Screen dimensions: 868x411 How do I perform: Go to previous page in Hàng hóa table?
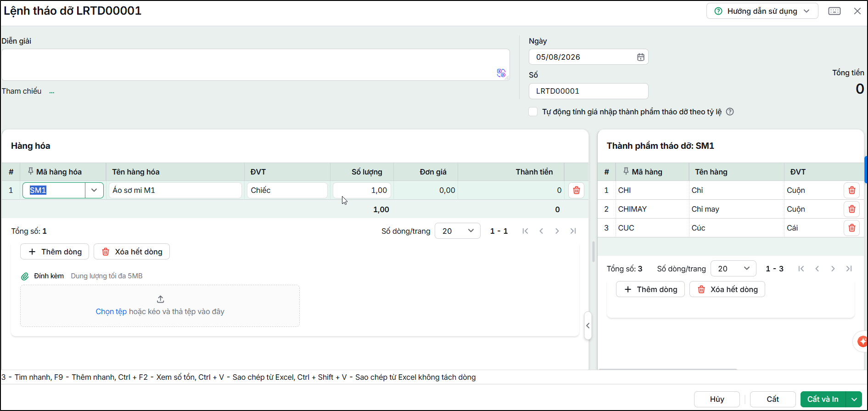click(x=541, y=231)
